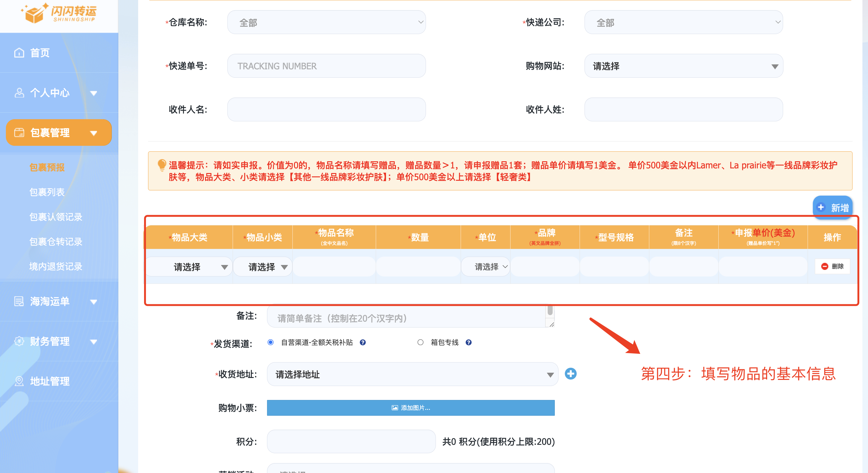Open the 请选择地址 dropdown

[412, 374]
